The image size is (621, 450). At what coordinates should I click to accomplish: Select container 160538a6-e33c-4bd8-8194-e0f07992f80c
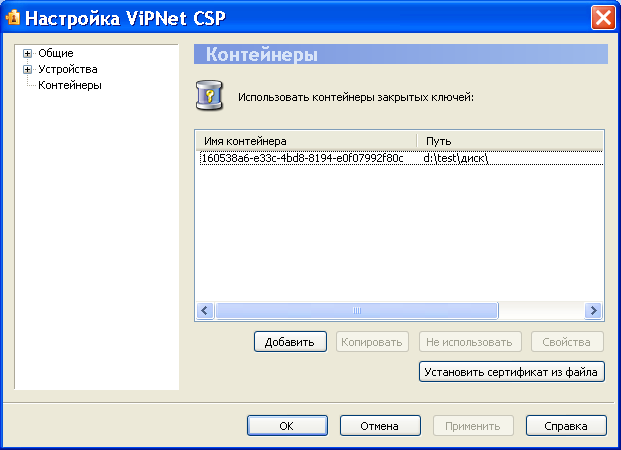pos(303,158)
